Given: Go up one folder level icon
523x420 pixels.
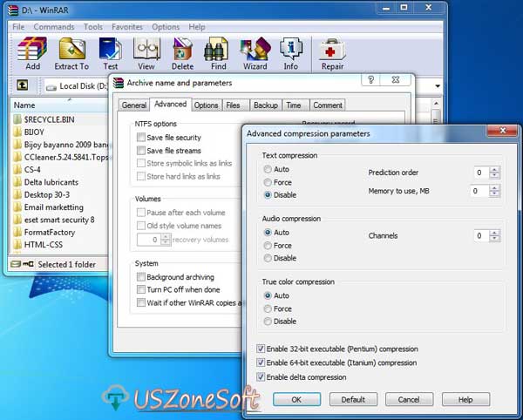Looking at the screenshot, I should pyautogui.click(x=23, y=85).
